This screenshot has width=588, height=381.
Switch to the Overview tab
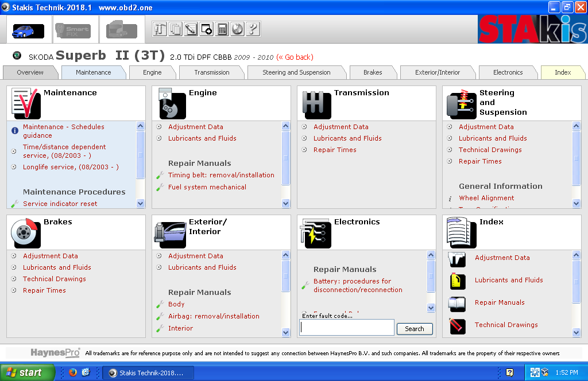click(x=30, y=72)
